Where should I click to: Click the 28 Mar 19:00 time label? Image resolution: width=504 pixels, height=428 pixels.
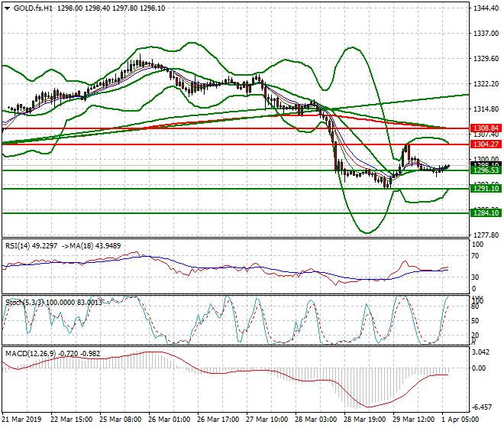coord(364,420)
